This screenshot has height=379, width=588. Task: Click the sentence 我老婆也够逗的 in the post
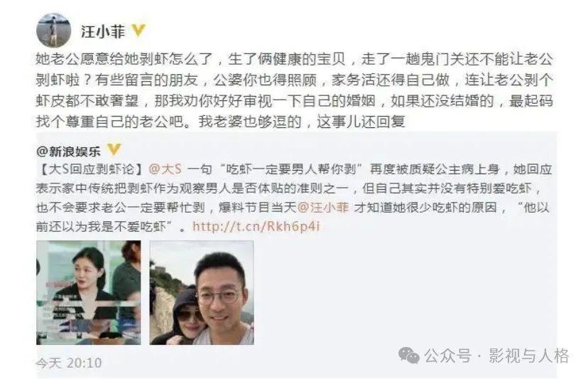point(250,122)
